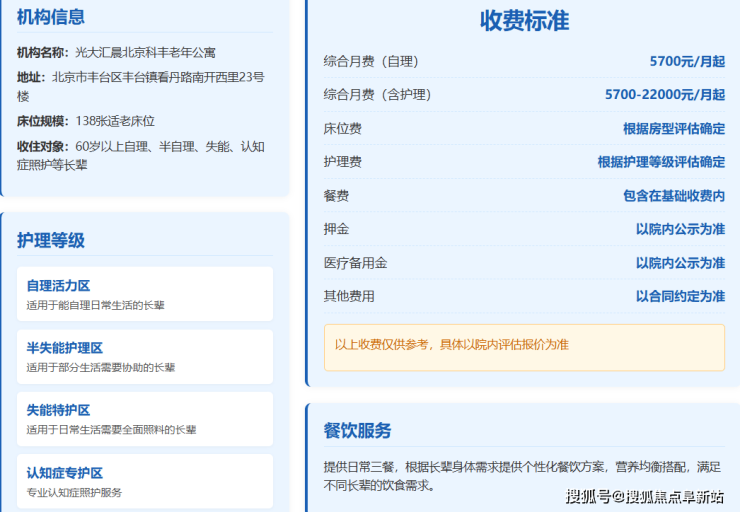Click the dining paragraph starting 提供日常三餐

522,476
